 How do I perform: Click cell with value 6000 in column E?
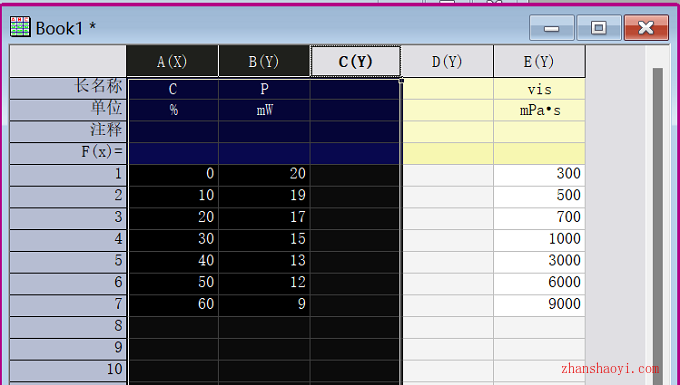click(539, 284)
